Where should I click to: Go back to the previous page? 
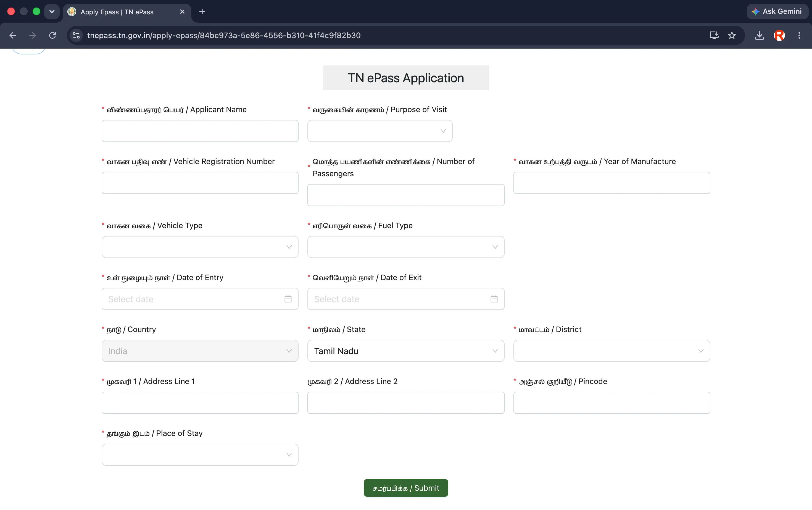click(13, 35)
